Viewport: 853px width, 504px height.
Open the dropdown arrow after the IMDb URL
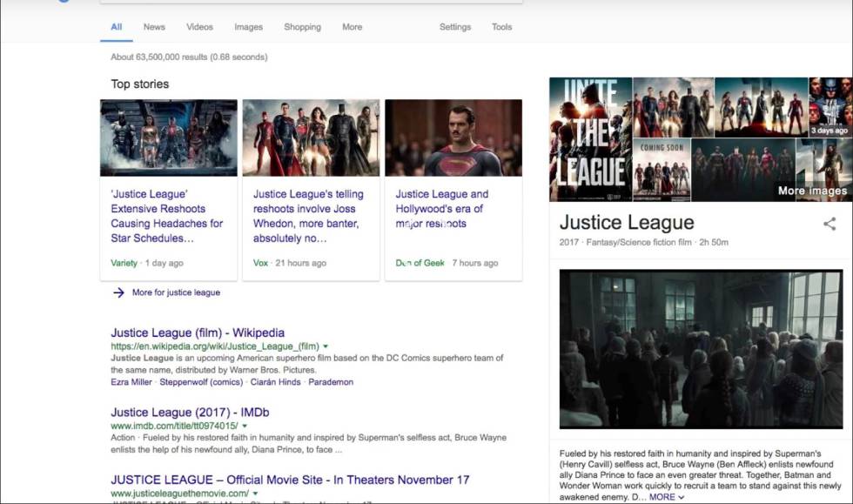point(245,426)
